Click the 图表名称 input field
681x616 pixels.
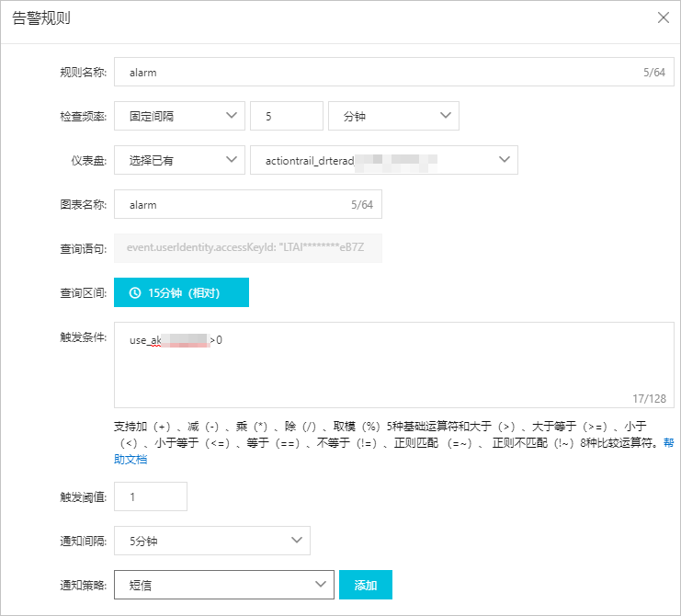[248, 204]
